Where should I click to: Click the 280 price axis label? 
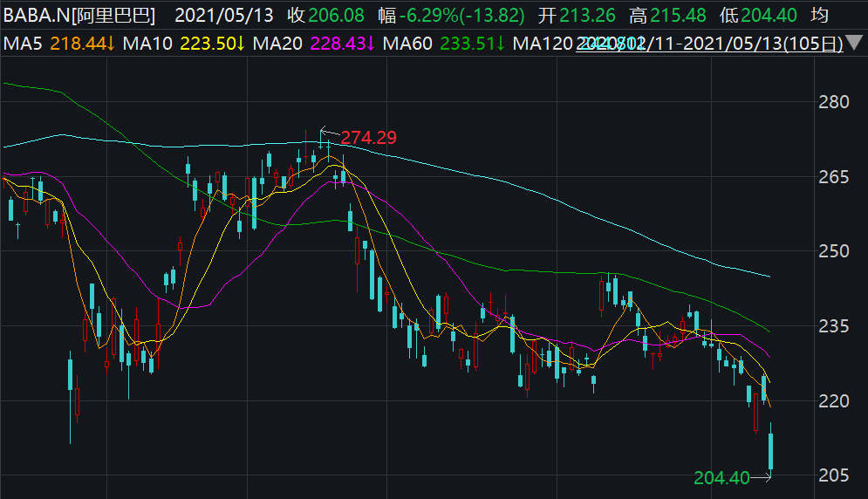pyautogui.click(x=835, y=102)
